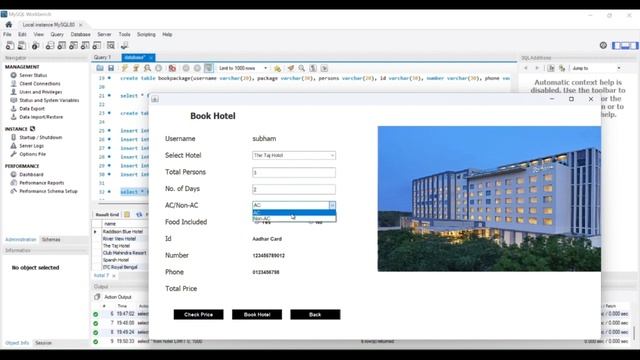Switch to the Session tab
Viewport: 640px width, 360px height.
tap(43, 343)
